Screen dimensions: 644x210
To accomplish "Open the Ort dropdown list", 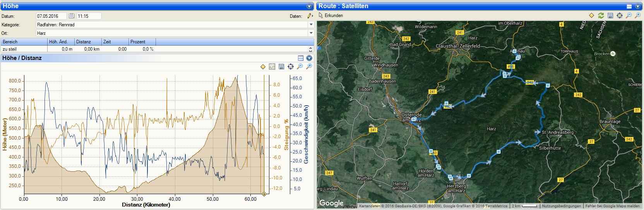I will (311, 33).
